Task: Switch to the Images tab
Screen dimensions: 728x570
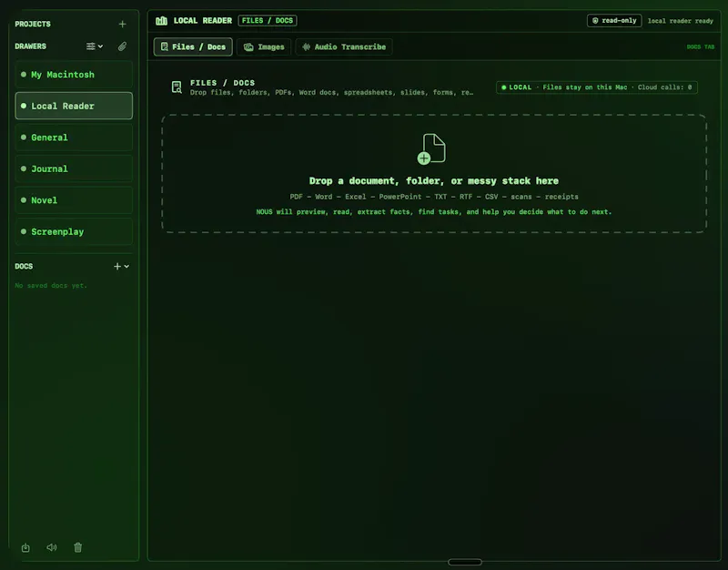Action: (264, 47)
